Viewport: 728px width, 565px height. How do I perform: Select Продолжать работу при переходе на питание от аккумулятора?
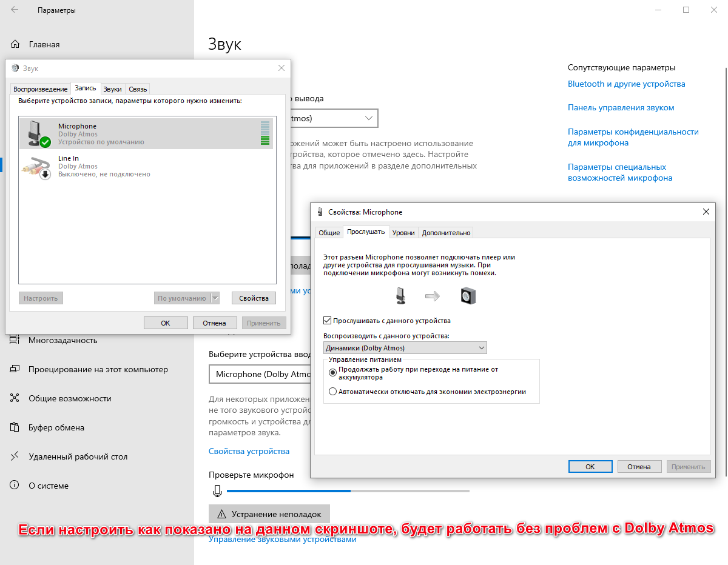pos(332,372)
